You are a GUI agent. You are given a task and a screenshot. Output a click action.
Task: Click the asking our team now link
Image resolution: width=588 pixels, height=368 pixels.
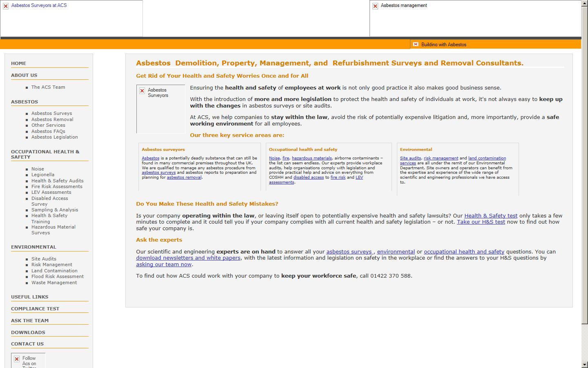163,264
